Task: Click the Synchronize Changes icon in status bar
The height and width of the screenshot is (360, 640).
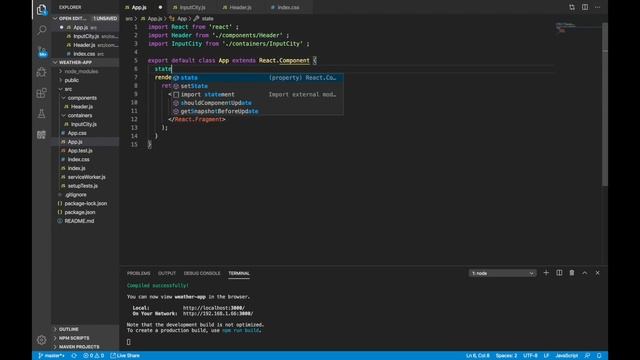Action: tap(74, 356)
